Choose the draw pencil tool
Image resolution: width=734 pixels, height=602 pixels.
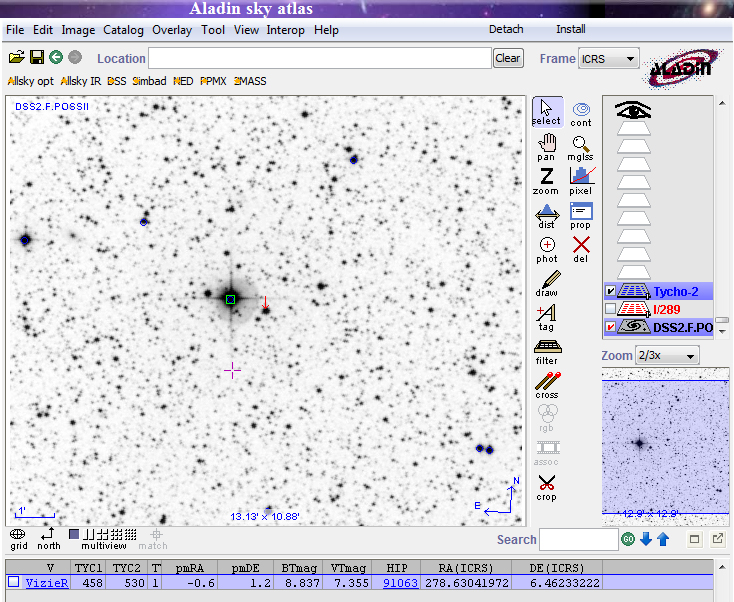pos(547,284)
